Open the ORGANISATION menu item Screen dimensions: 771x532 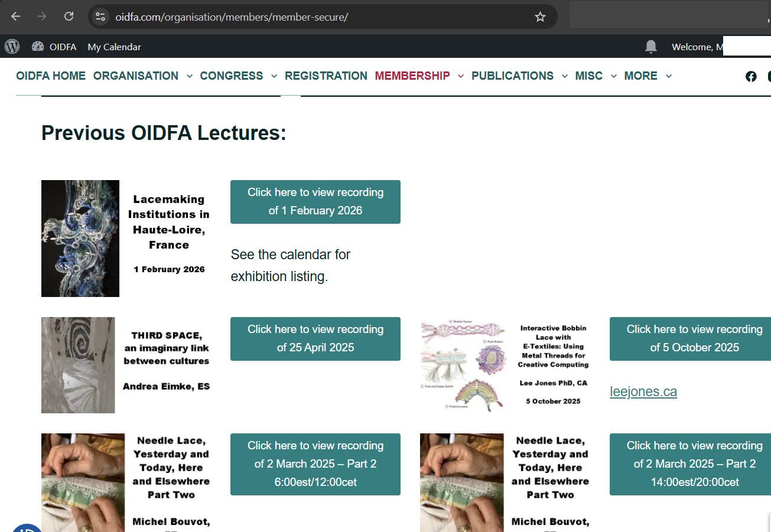tap(136, 76)
